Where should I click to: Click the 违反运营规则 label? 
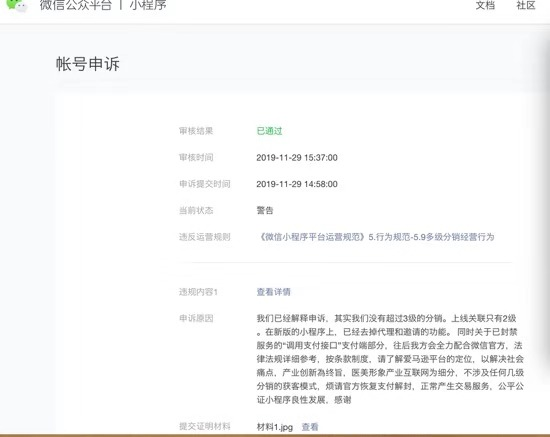(x=204, y=237)
